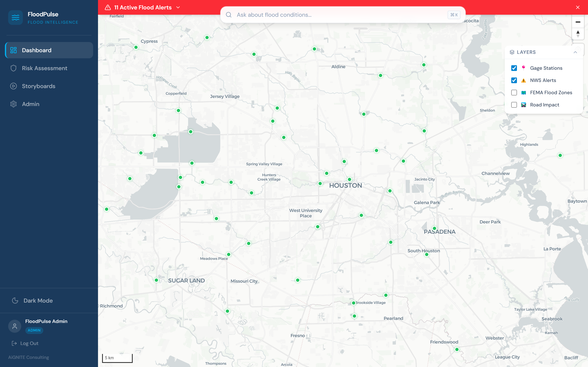Click the Layers panel stack icon
Viewport: 588px width, 367px height.
[x=513, y=52]
